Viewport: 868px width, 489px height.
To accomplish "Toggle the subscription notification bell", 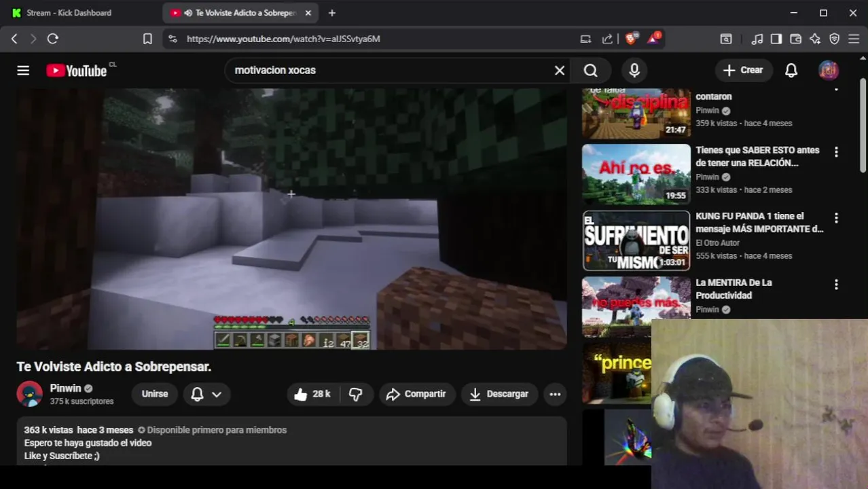I will pos(197,394).
